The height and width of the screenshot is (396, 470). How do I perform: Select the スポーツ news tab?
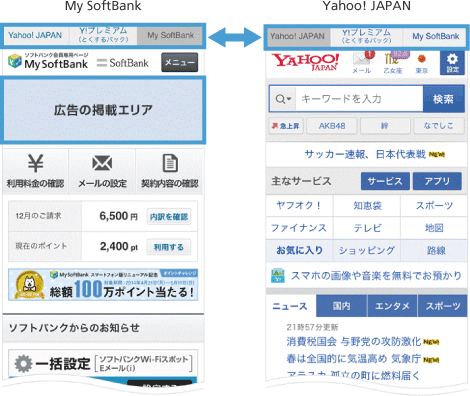click(x=442, y=306)
